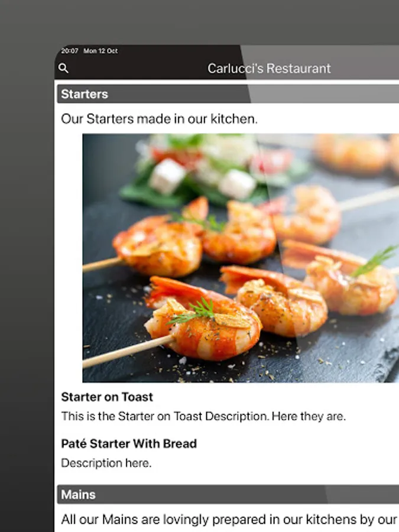
Task: Tap the Mon 12 Oct date in status bar
Action: click(x=100, y=51)
